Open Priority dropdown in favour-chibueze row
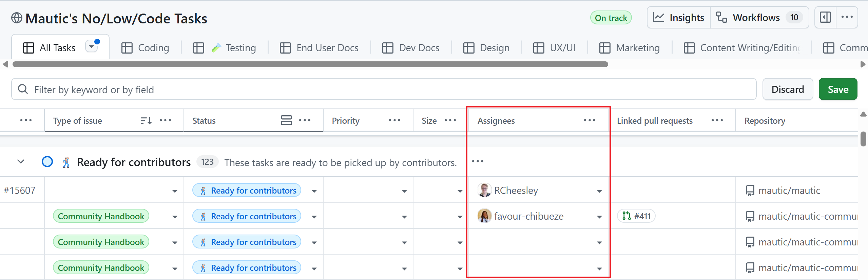Screen dimensions: 868x280 coord(404,217)
